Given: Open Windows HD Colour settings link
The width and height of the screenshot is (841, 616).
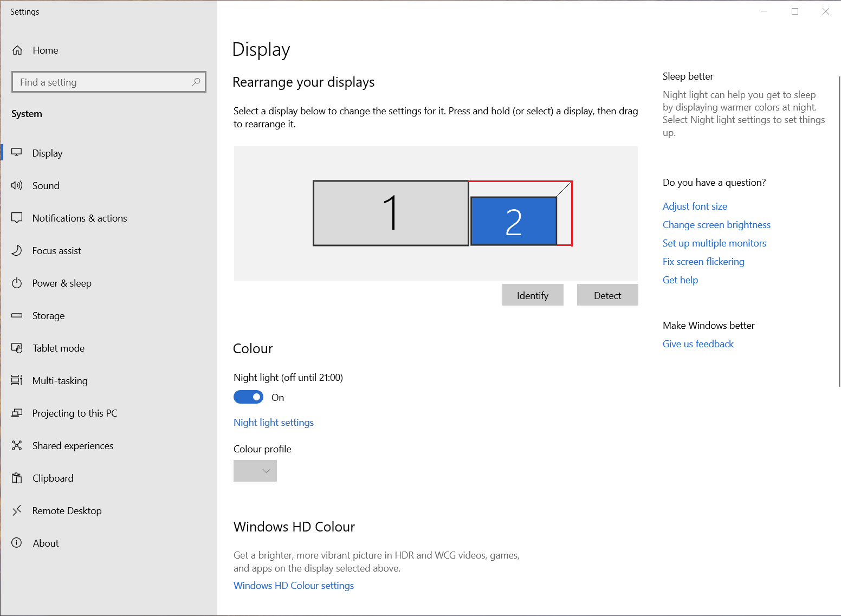Looking at the screenshot, I should (294, 586).
